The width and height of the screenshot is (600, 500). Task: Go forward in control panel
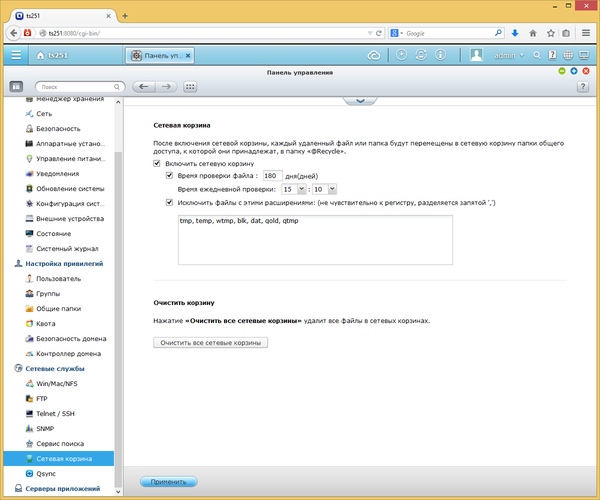click(166, 87)
